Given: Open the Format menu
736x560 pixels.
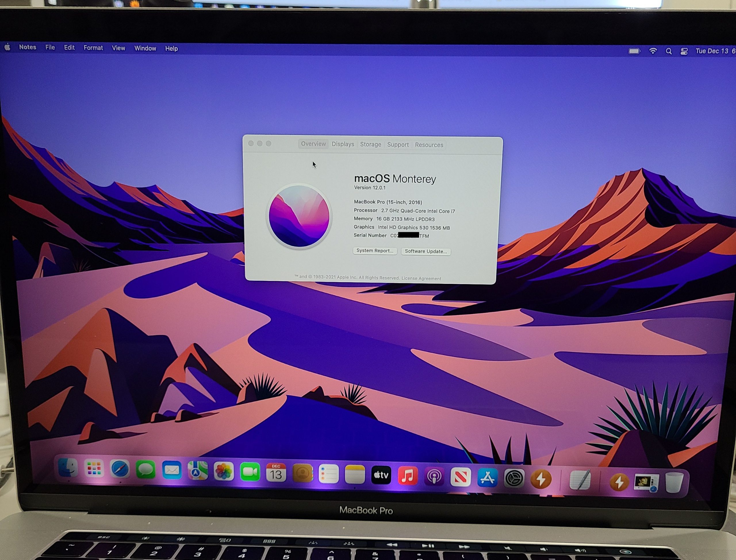Looking at the screenshot, I should (93, 48).
